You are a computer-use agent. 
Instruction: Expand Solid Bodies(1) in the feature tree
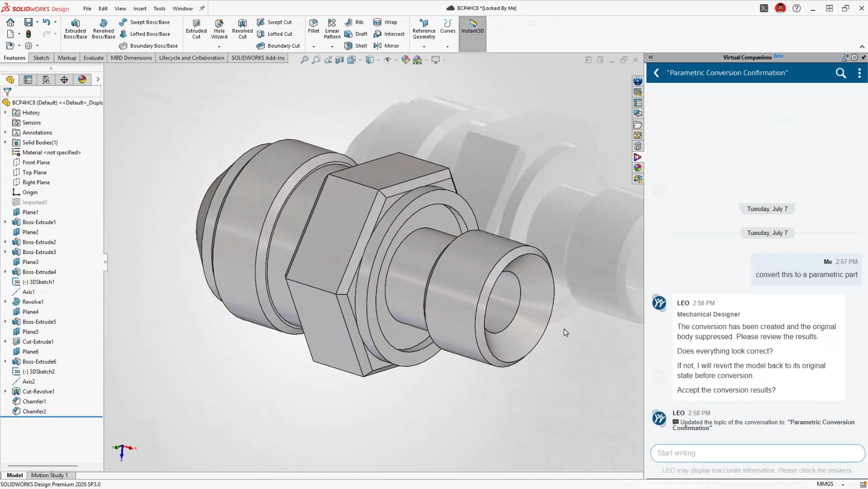click(x=6, y=142)
